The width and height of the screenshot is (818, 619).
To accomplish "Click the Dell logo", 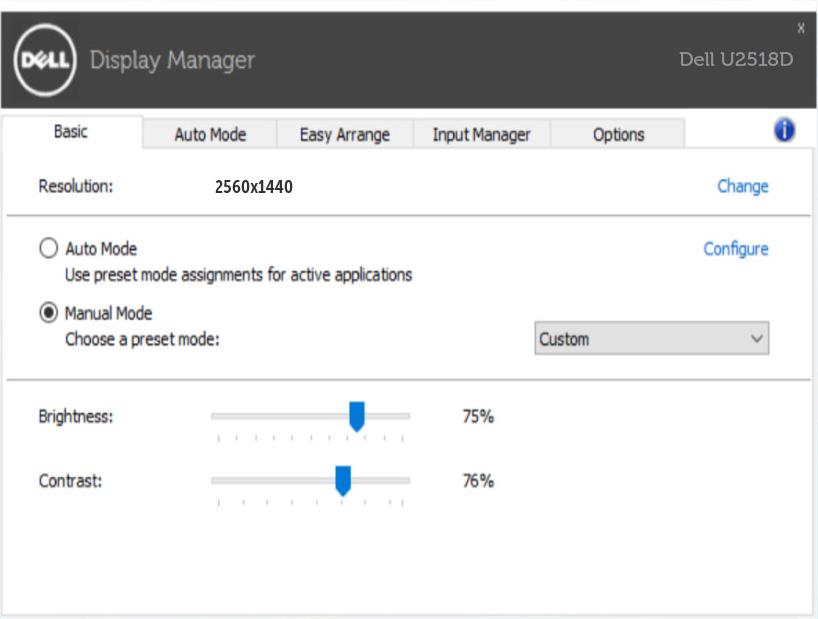I will coord(45,60).
